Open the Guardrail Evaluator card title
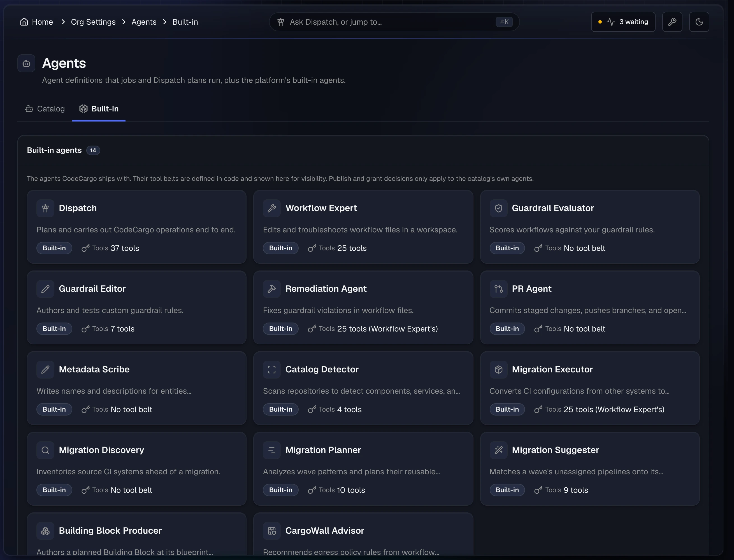 pos(552,208)
